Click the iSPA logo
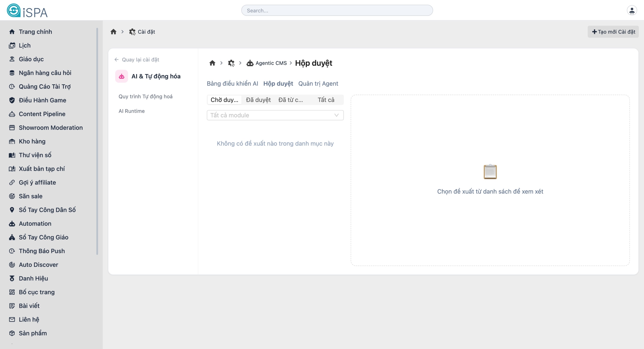Viewport: 644px width, 349px height. 27,10
